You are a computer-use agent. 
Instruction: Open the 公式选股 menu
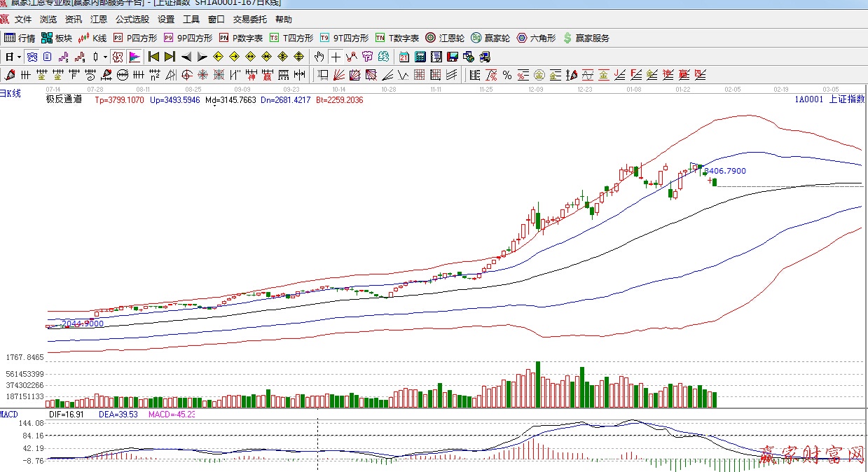pyautogui.click(x=132, y=20)
